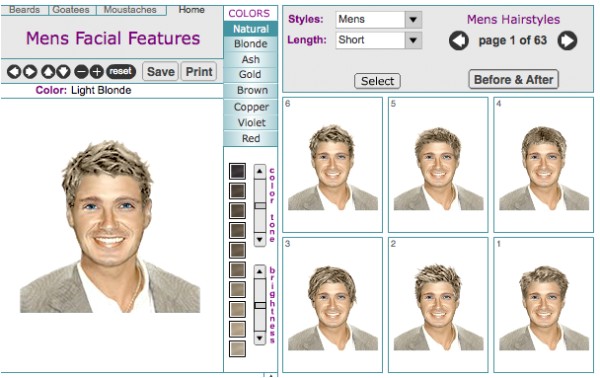
Task: Click the reset button
Action: point(121,72)
